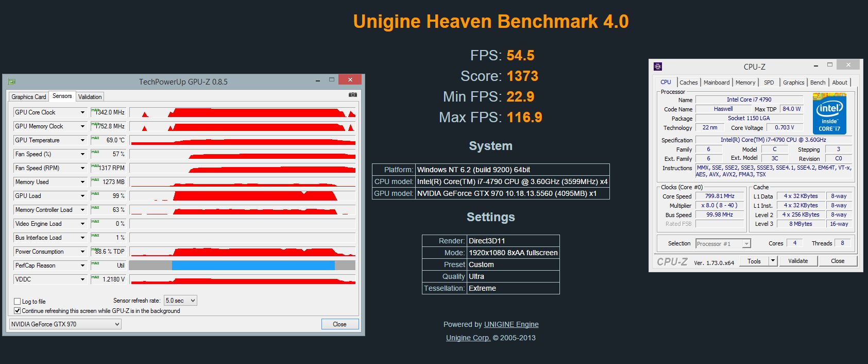The image size is (868, 364).
Task: Click the Intel Core i7 logo in CPU-Z
Action: click(x=829, y=113)
